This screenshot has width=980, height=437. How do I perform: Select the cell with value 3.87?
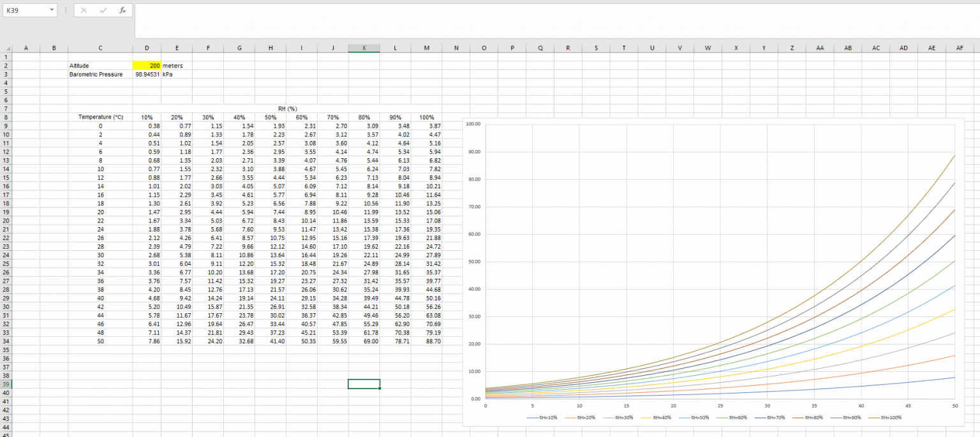427,126
